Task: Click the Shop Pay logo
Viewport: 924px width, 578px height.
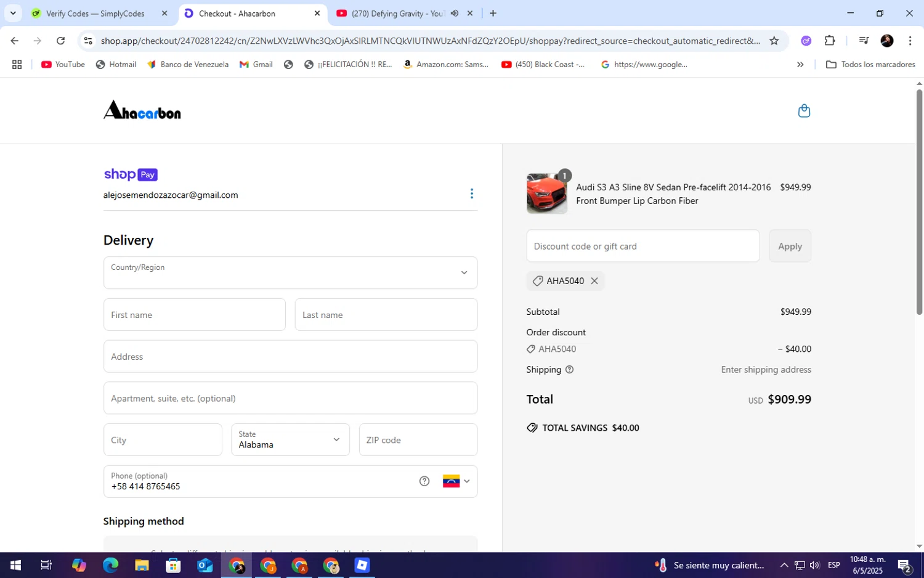Action: tap(131, 174)
